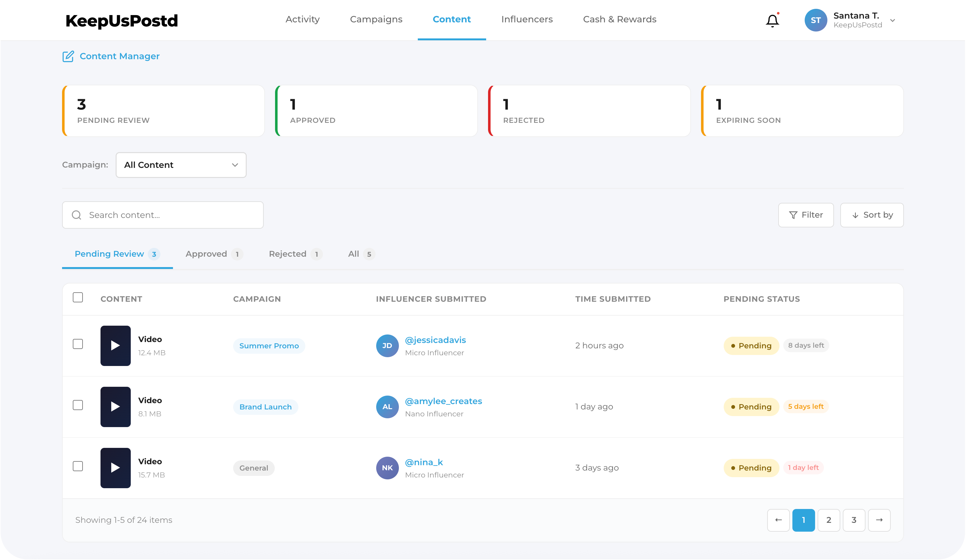Click the search magnifier icon
966x560 pixels.
click(76, 215)
